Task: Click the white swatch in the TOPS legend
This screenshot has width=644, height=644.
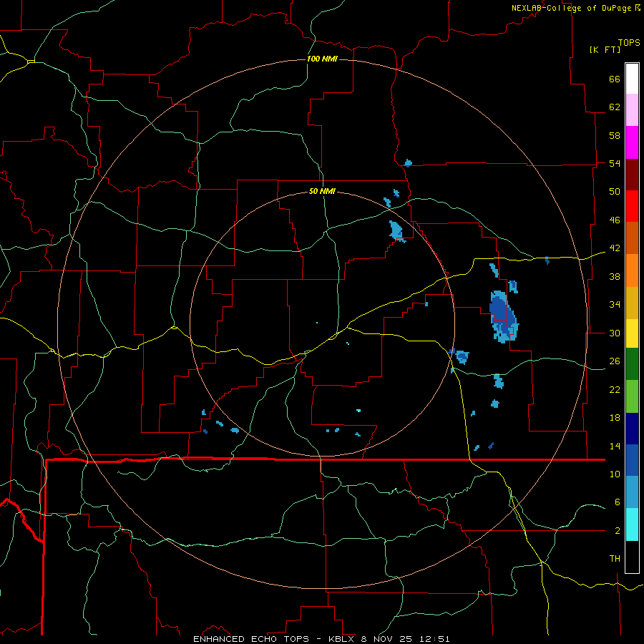Action: point(632,79)
